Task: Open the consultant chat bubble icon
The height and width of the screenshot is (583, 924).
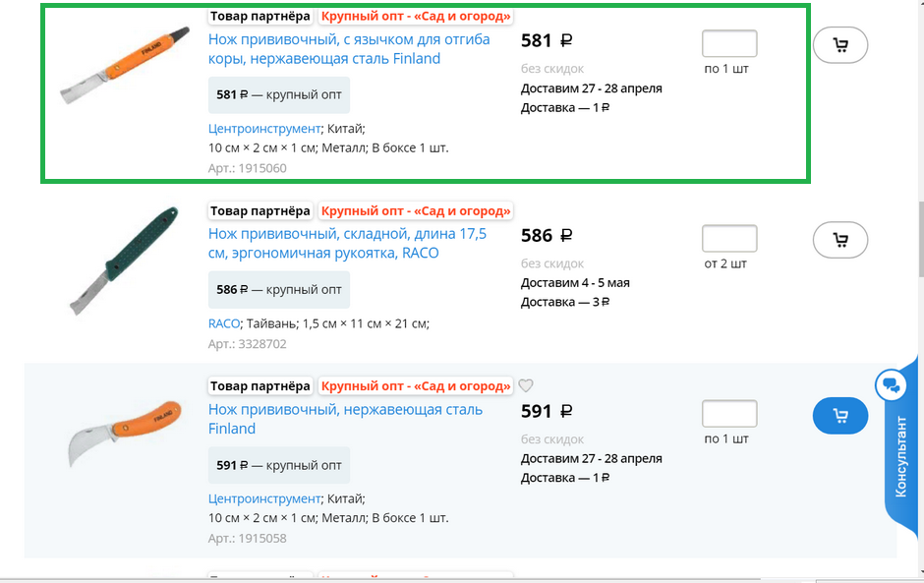Action: pos(891,385)
